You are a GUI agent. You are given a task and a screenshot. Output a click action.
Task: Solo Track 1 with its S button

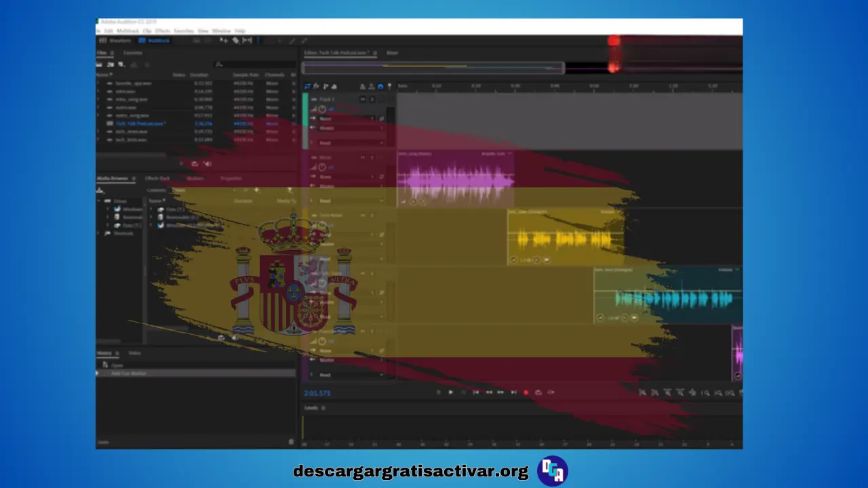372,99
